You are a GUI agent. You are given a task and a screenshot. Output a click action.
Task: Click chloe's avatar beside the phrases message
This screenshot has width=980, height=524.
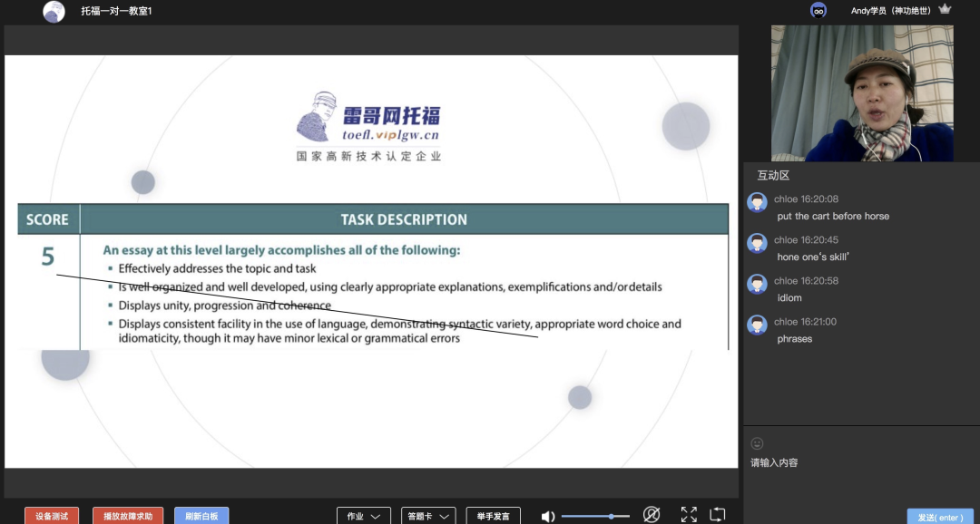point(757,325)
